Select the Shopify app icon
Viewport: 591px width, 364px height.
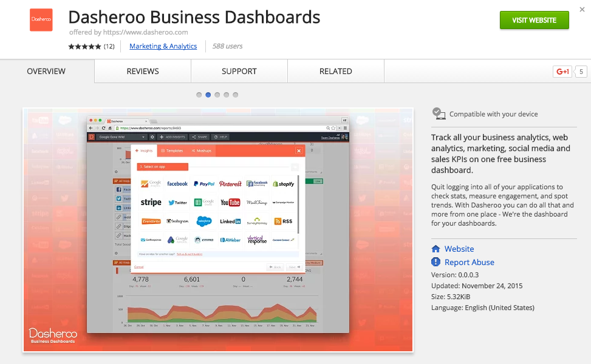pos(284,183)
